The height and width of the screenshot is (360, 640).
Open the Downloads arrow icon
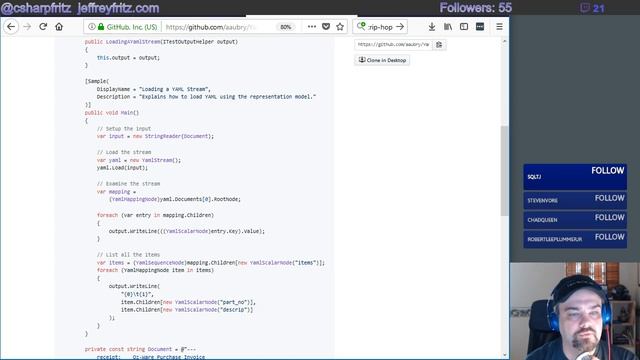pyautogui.click(x=432, y=27)
